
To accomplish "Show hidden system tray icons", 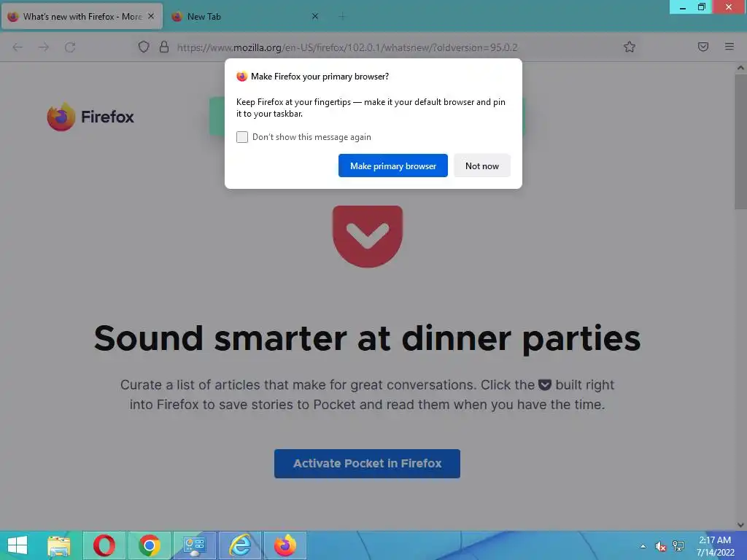I will point(643,546).
